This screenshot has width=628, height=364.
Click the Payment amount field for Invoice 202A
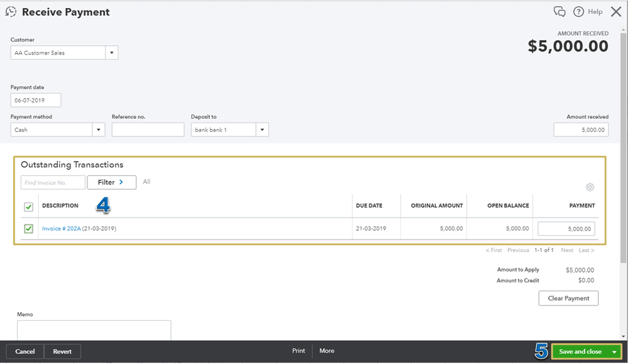566,229
